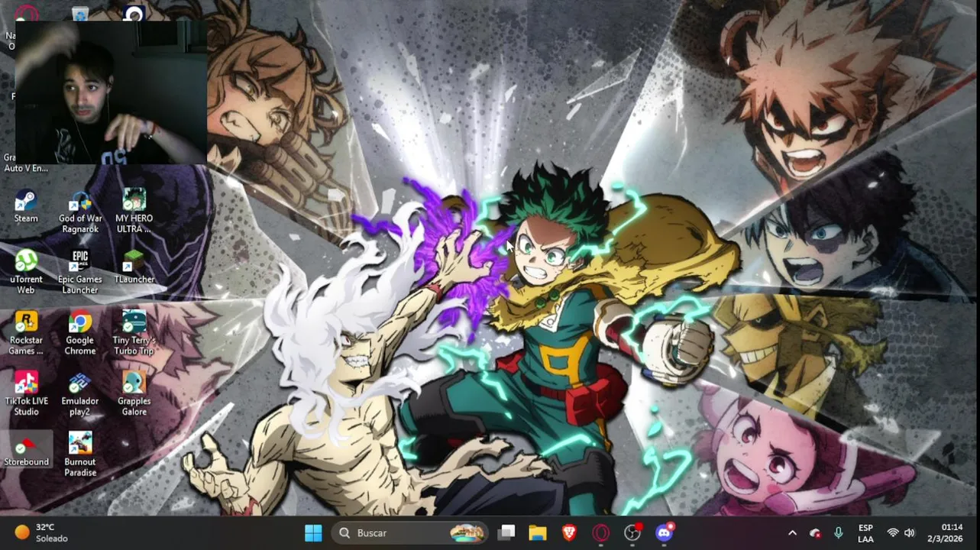The height and width of the screenshot is (550, 980).
Task: Click the cloud sync error tray icon
Action: (815, 533)
